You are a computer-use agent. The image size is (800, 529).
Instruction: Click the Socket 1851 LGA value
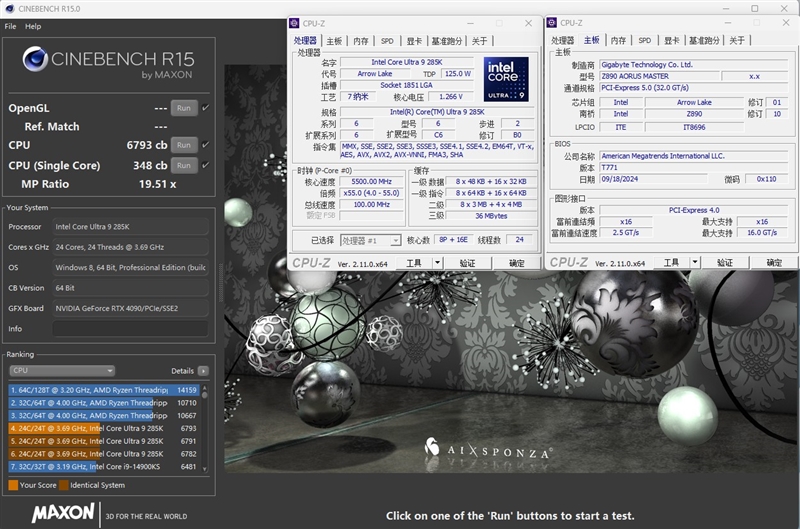(x=406, y=85)
